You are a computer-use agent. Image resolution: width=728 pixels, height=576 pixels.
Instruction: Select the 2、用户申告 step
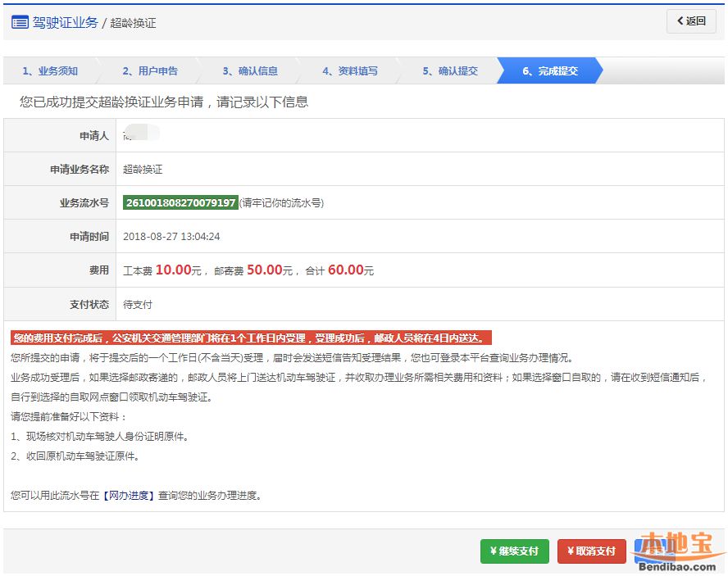[150, 71]
